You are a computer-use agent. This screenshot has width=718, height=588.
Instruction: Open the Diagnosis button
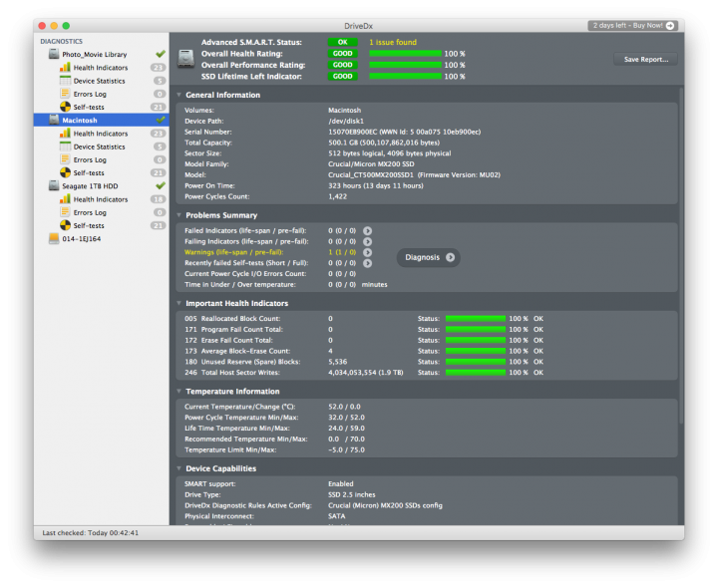click(x=429, y=257)
